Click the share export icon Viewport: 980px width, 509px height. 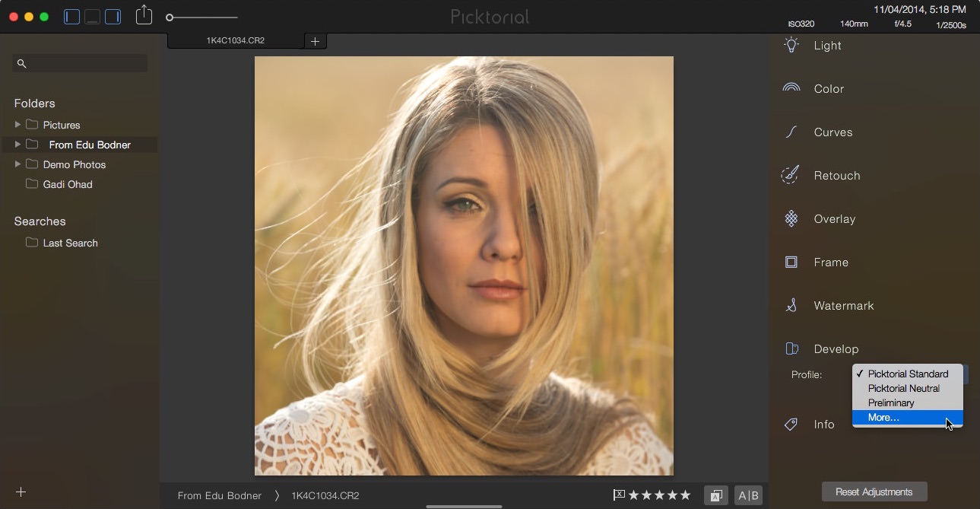[x=144, y=15]
